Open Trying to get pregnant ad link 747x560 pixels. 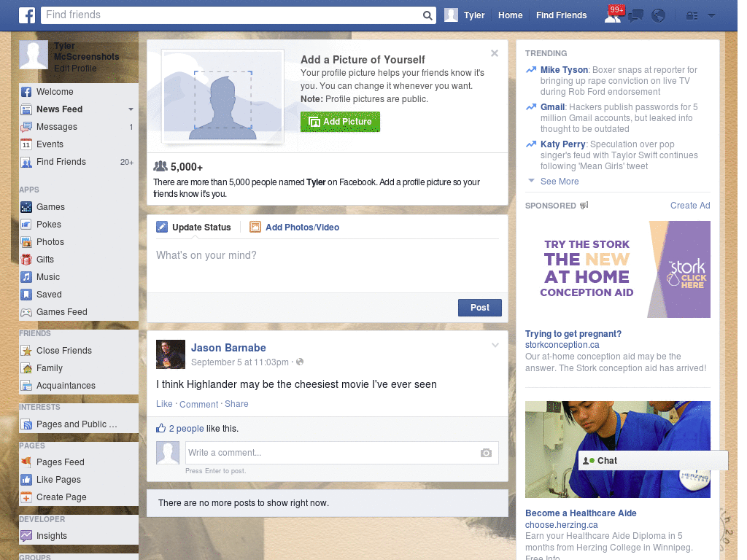(573, 334)
